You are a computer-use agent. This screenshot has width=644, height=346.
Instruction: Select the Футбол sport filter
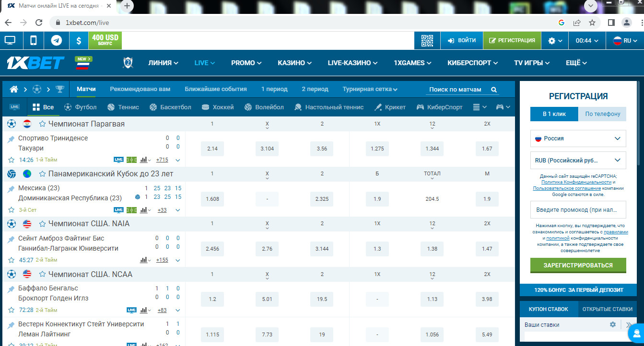[80, 107]
